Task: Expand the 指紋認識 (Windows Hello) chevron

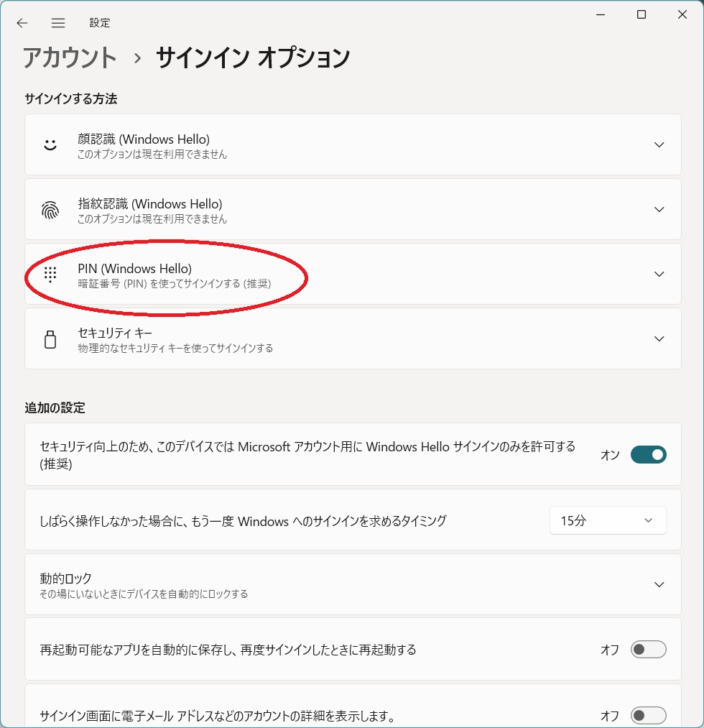Action: coord(659,209)
